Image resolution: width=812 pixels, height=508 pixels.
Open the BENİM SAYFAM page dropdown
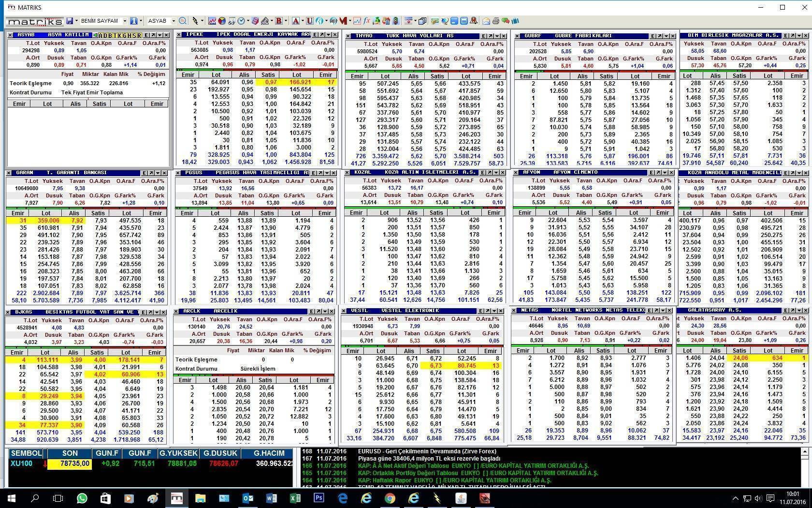coord(125,21)
